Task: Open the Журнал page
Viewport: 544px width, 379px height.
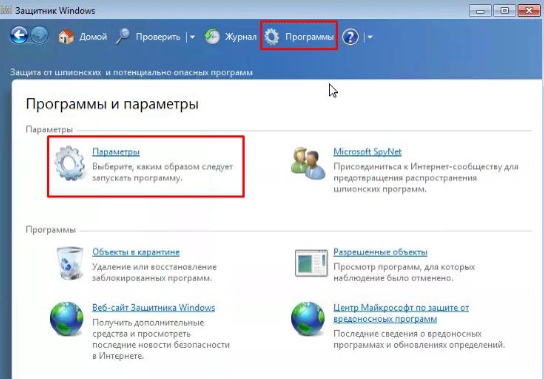Action: coord(240,37)
